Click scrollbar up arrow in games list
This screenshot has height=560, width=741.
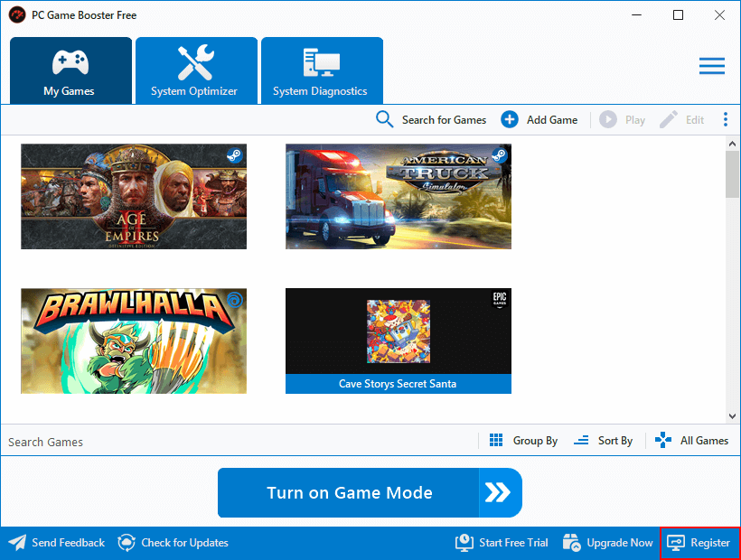click(733, 144)
